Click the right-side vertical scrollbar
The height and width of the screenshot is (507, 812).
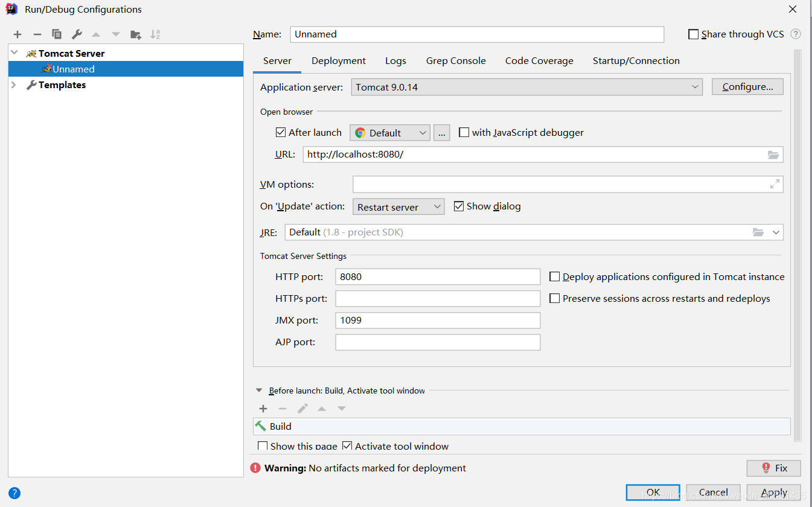pyautogui.click(x=798, y=245)
